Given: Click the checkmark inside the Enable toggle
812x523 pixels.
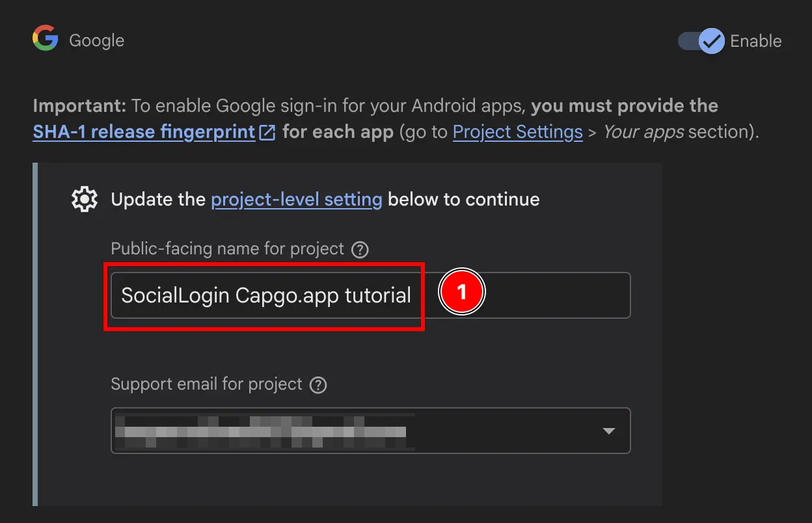Looking at the screenshot, I should [712, 41].
